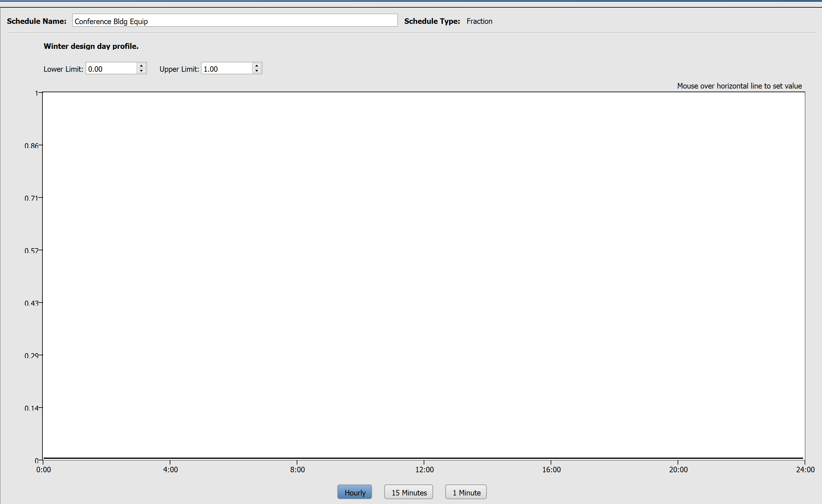The image size is (822, 504).
Task: Click the 16:00 time axis label
Action: click(552, 470)
